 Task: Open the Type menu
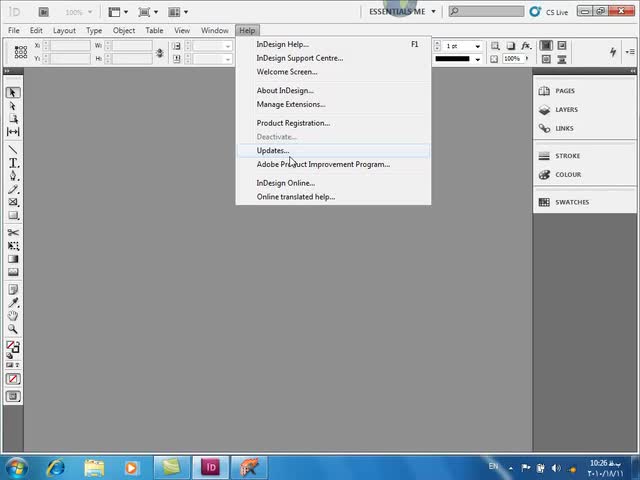tap(94, 31)
